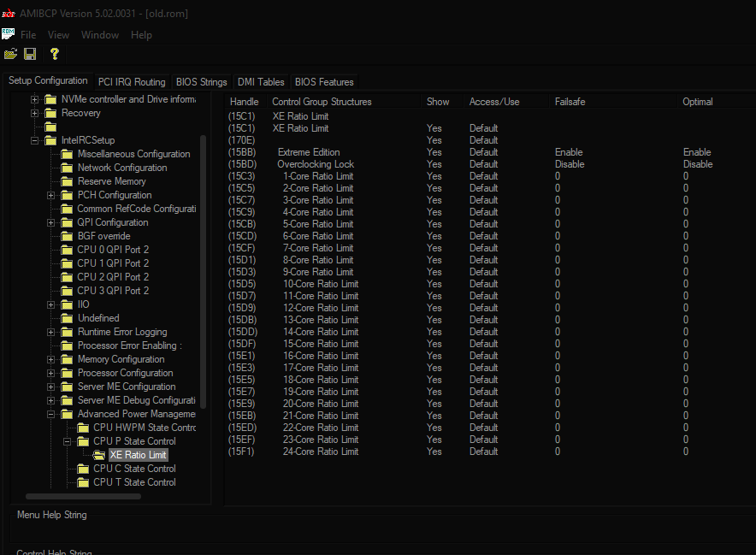The image size is (756, 555).
Task: Collapse the CPU P State Control node
Action: coord(67,441)
